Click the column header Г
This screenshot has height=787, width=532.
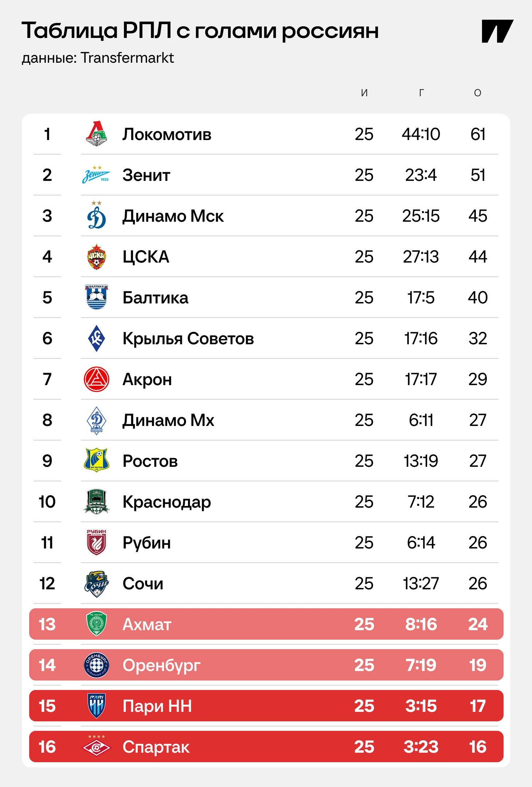coord(421,93)
